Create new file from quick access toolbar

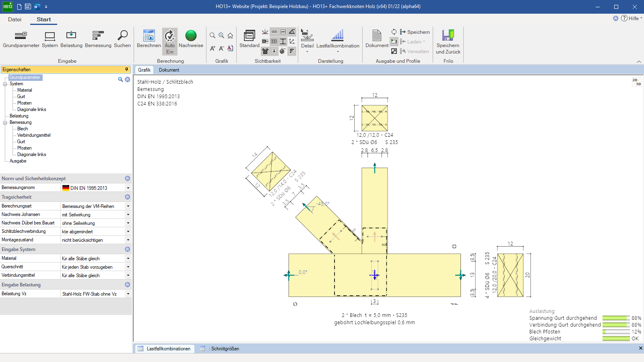click(x=19, y=6)
